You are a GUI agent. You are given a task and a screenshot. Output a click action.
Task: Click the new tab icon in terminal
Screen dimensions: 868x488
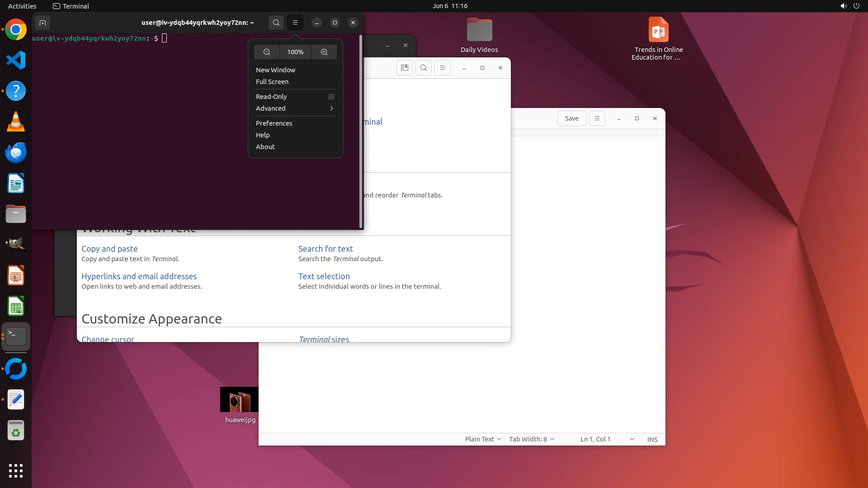[x=42, y=23]
